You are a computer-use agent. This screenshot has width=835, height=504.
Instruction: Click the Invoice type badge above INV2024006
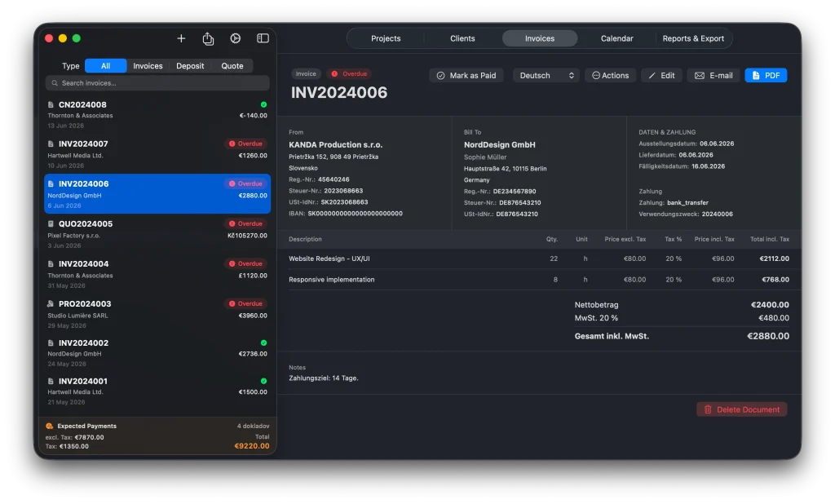306,74
